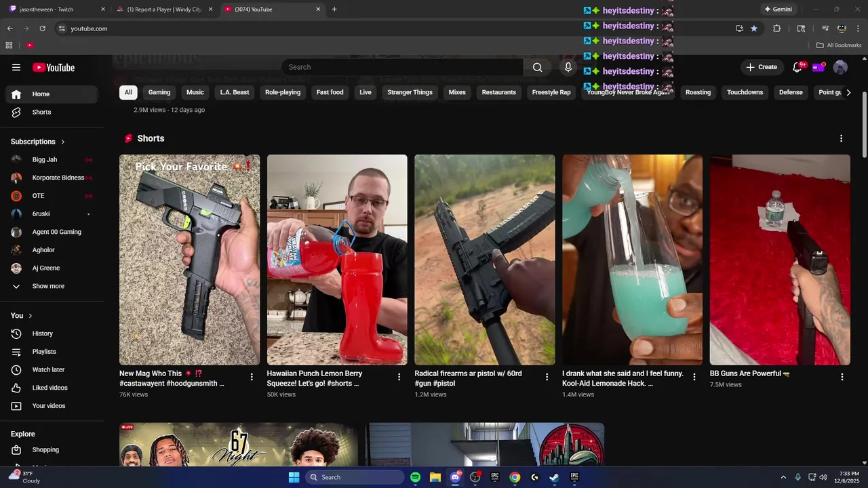Screen dimensions: 868x488
Task: Open the 67 Night live video thumbnail
Action: click(239, 445)
